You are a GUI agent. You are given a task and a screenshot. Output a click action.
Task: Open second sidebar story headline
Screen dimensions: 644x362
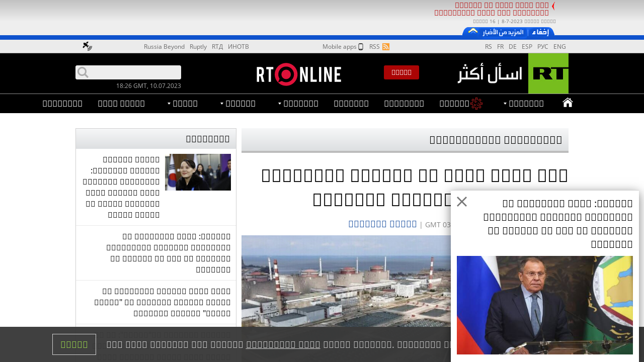pos(169,252)
